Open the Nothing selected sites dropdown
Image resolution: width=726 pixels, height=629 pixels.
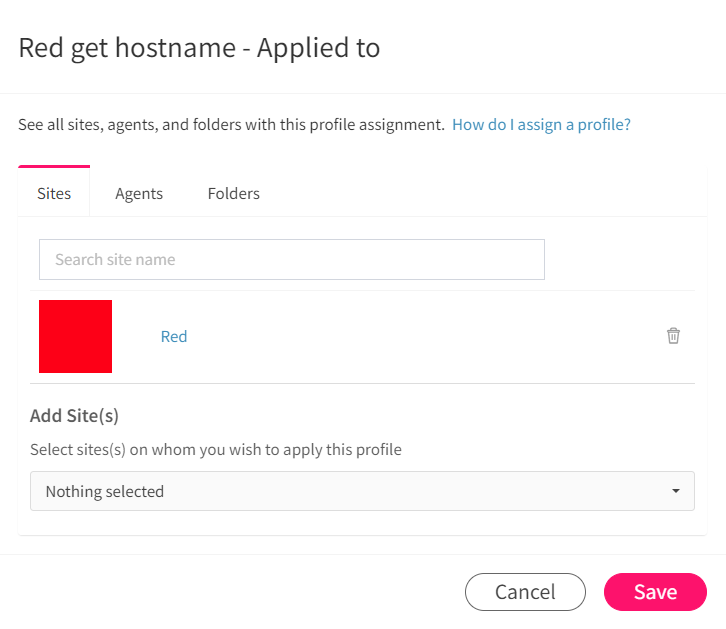point(362,491)
